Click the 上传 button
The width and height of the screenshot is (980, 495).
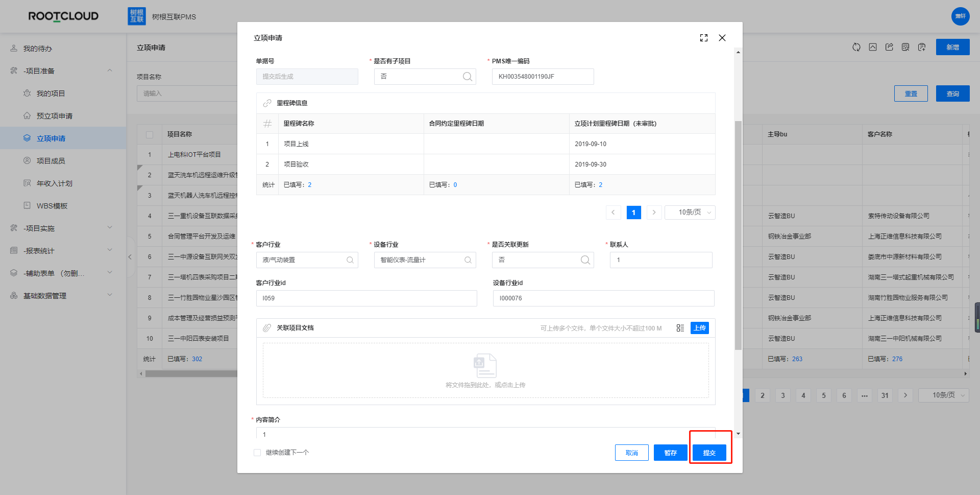700,328
